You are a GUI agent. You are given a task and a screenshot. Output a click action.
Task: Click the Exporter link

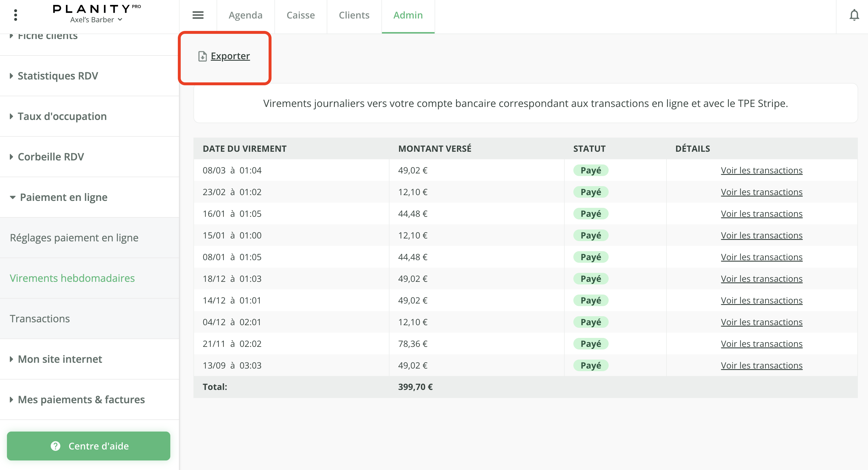pyautogui.click(x=230, y=56)
